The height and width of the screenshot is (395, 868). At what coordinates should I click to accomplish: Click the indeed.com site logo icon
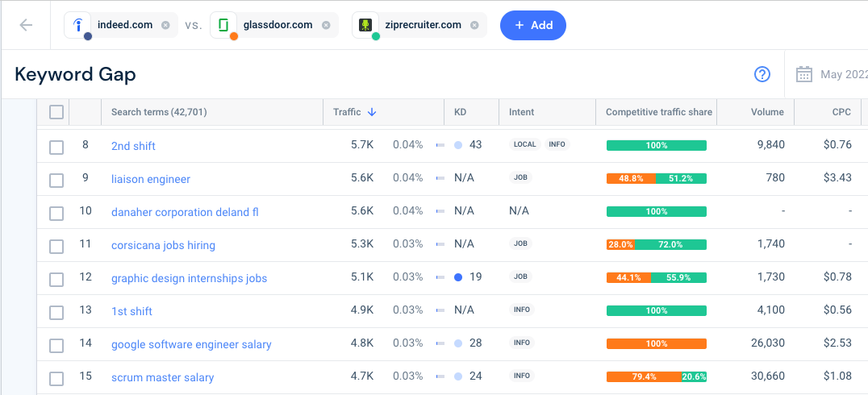78,25
